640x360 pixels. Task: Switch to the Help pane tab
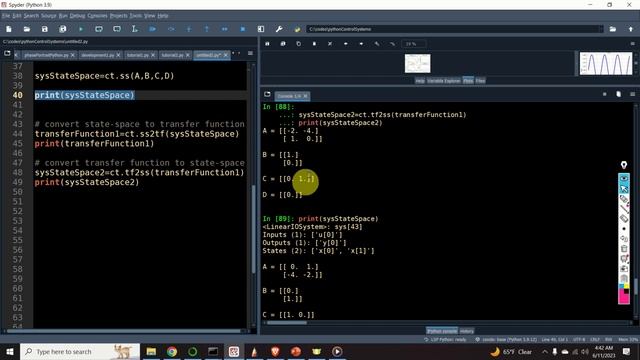[x=420, y=81]
